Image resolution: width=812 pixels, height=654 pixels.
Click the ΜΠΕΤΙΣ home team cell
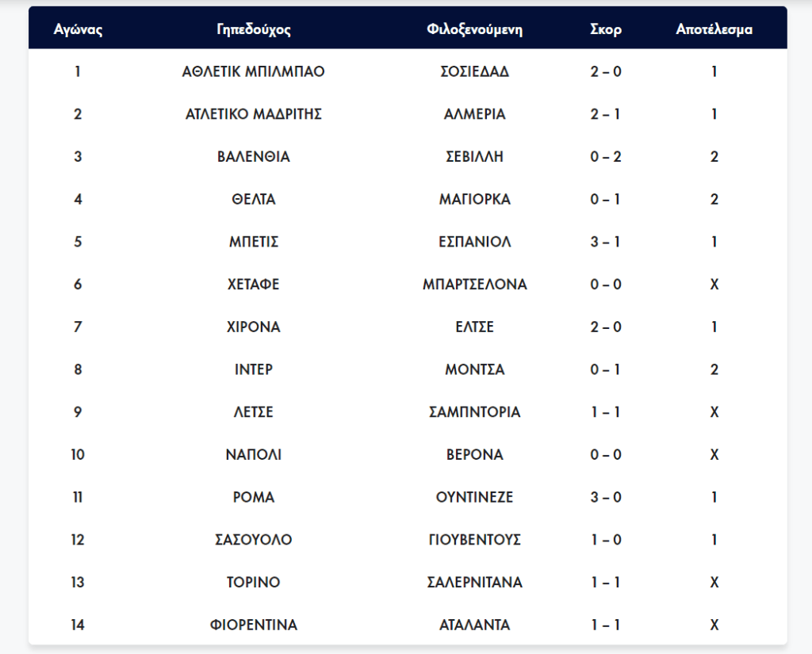254,242
